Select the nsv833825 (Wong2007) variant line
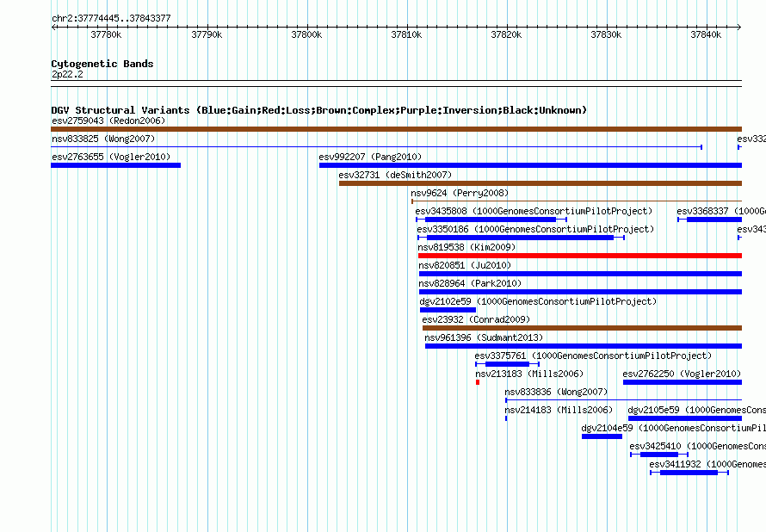Viewport: 766px width, 532px height. click(377, 147)
